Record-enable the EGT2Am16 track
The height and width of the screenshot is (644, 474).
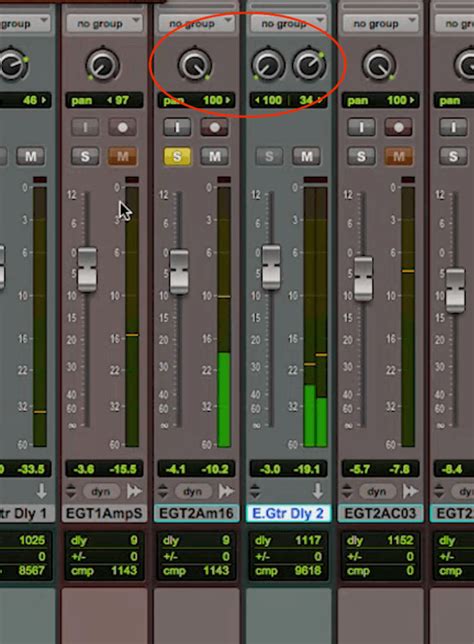[214, 127]
